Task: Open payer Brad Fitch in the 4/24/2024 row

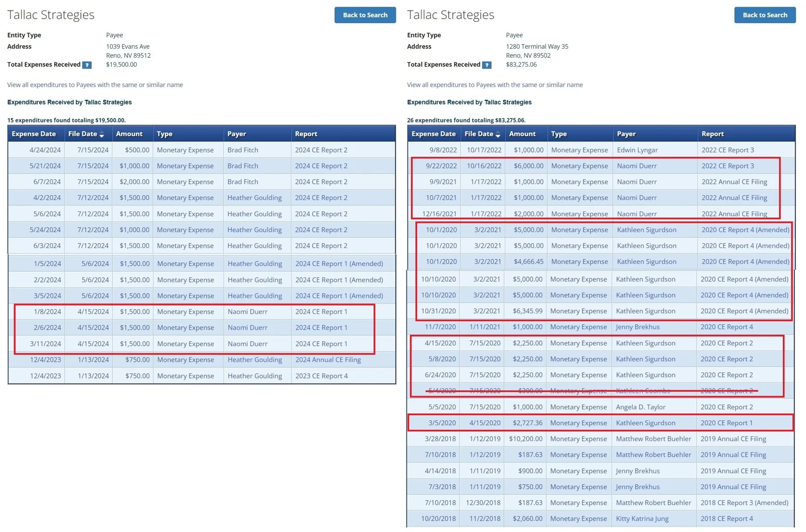Action: point(243,150)
